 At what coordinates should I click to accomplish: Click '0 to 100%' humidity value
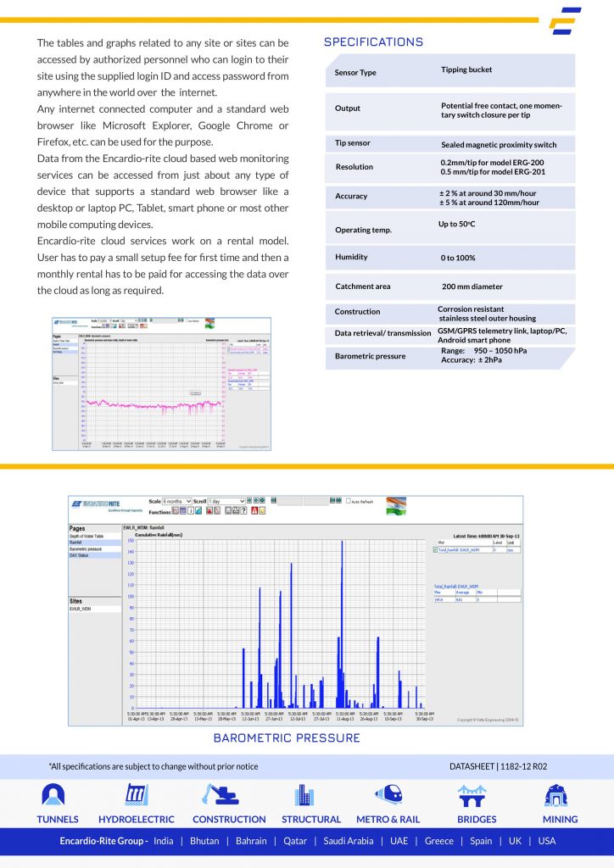458,258
